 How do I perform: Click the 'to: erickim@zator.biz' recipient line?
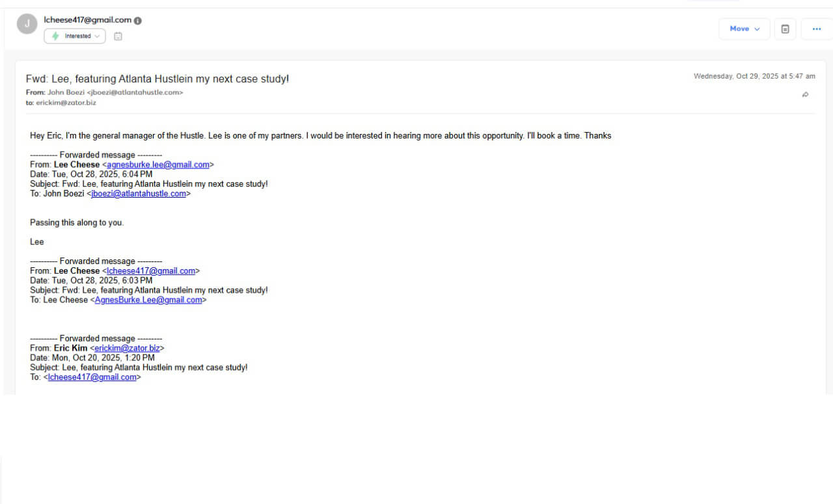coord(61,103)
